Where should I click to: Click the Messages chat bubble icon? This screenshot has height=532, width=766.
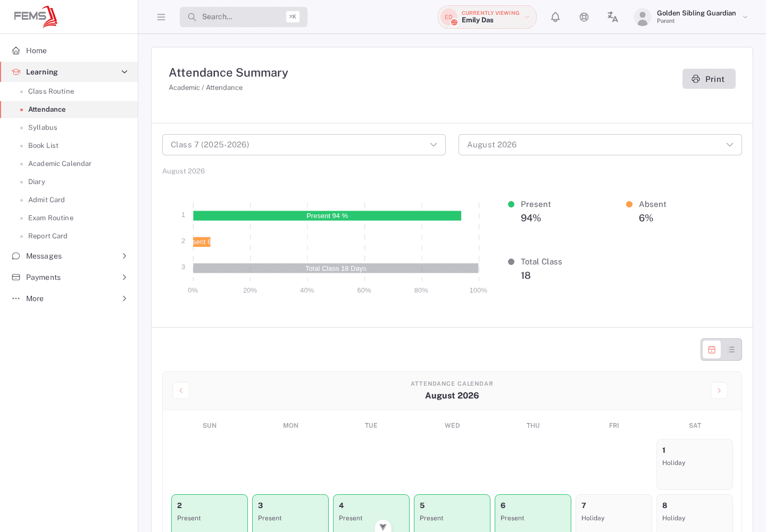click(16, 256)
